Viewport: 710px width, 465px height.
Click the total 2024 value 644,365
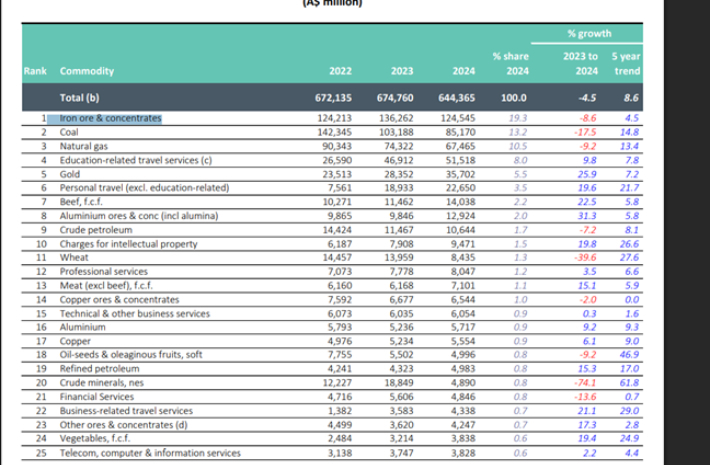[x=456, y=98]
